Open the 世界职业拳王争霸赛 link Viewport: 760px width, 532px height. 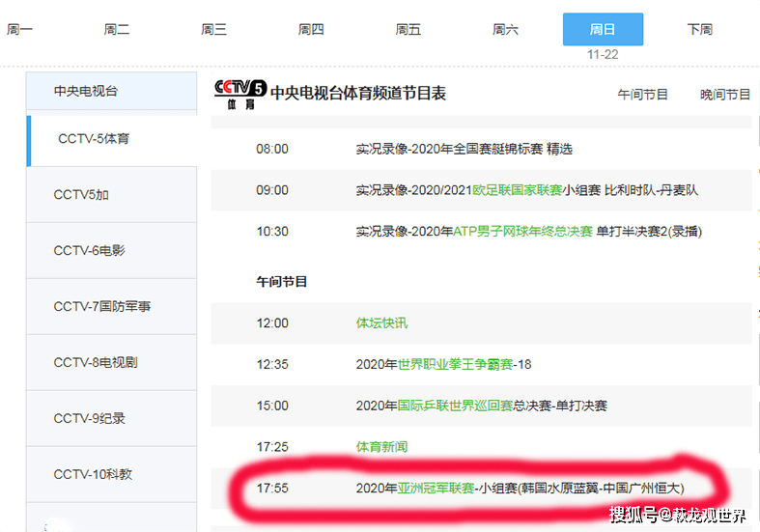(x=455, y=364)
